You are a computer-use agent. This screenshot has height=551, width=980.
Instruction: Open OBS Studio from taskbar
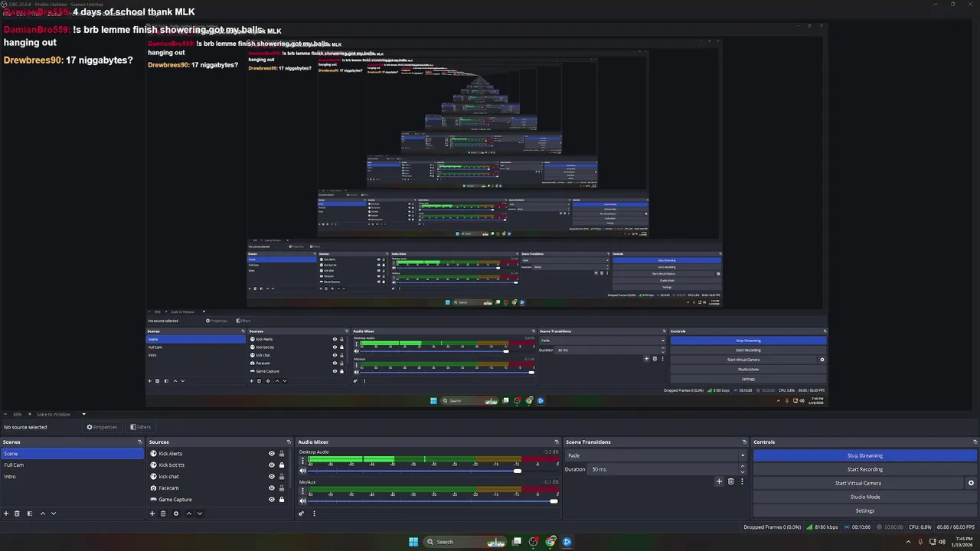pos(534,542)
